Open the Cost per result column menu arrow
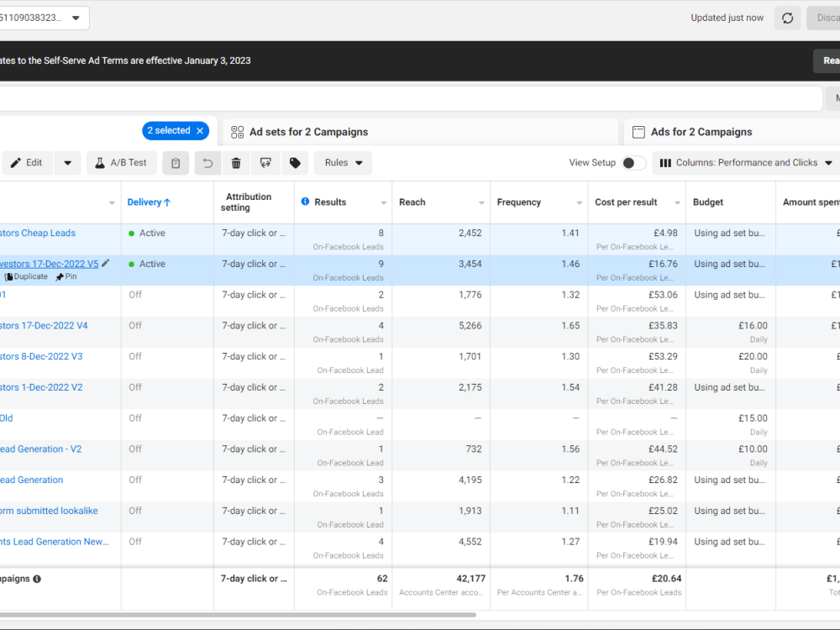The width and height of the screenshot is (840, 630). coord(678,202)
